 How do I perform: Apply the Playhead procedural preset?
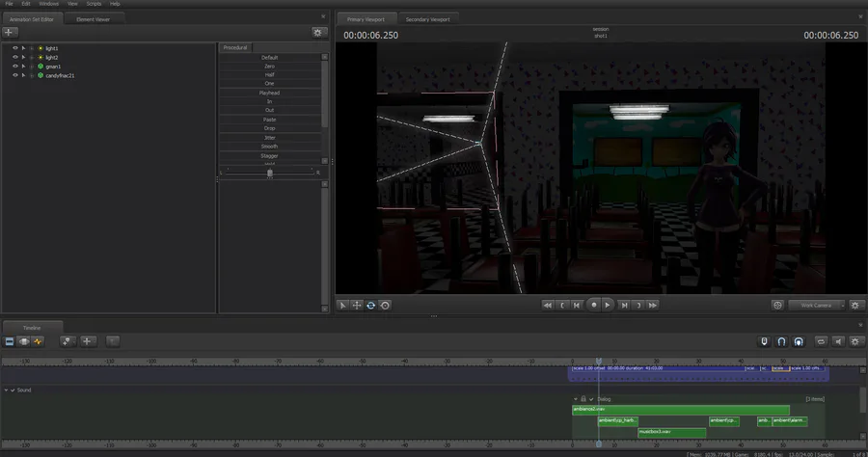270,93
